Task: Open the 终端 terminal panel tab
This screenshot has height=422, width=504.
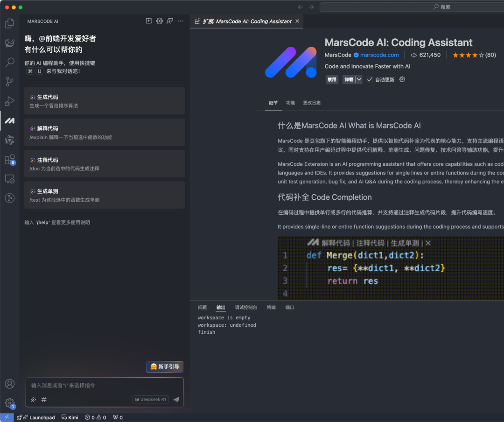Action: [271, 308]
